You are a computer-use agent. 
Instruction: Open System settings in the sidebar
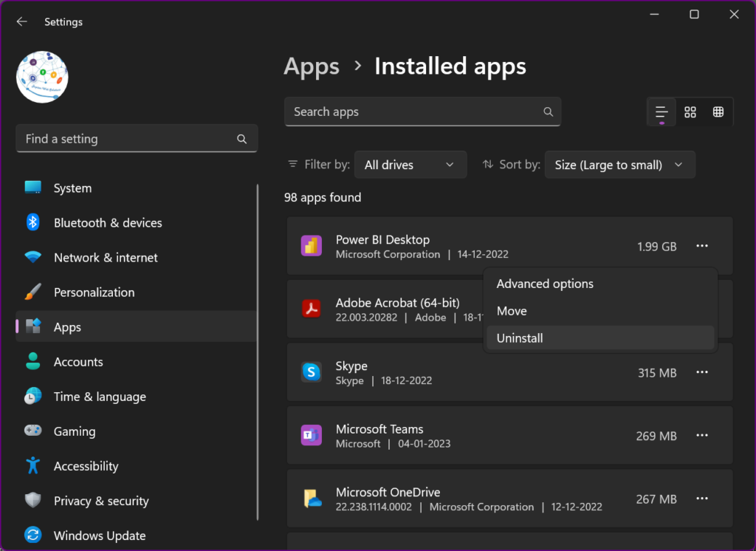pos(137,188)
